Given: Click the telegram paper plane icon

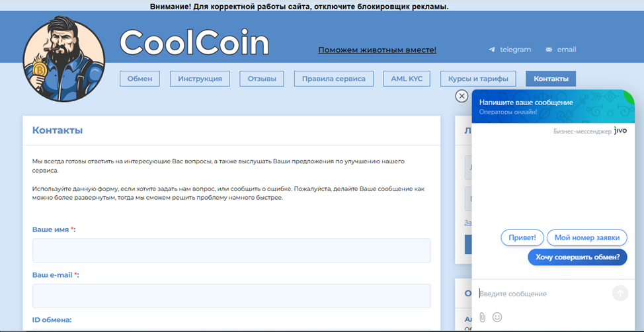Looking at the screenshot, I should [492, 50].
